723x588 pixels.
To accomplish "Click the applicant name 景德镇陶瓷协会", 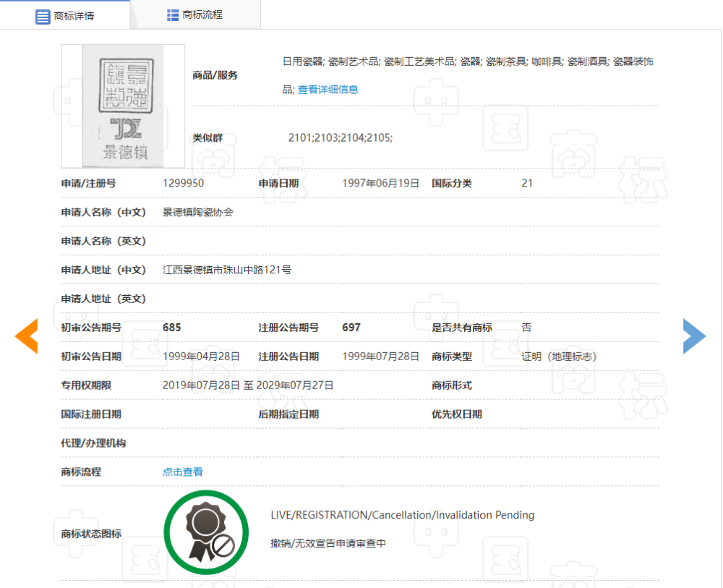I will [198, 212].
